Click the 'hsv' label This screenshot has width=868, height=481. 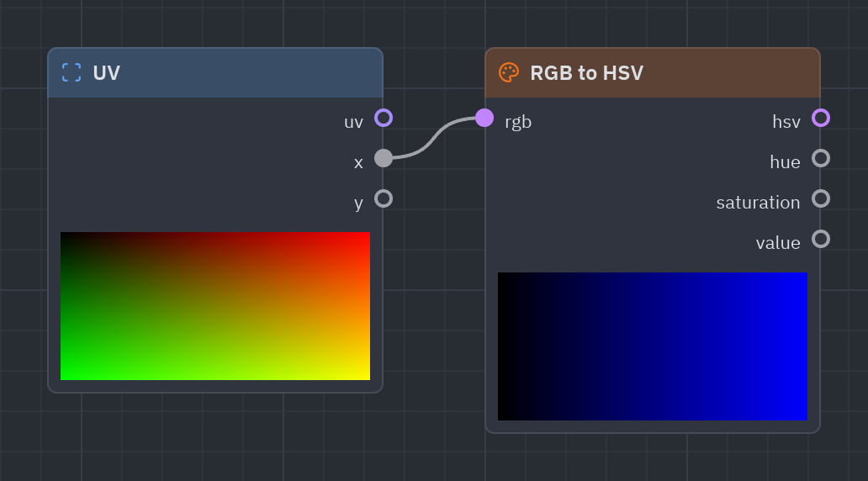786,122
